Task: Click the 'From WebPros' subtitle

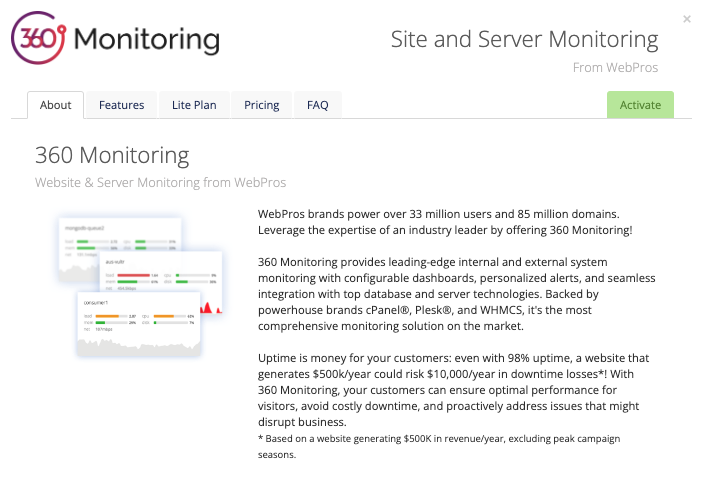Action: point(615,68)
